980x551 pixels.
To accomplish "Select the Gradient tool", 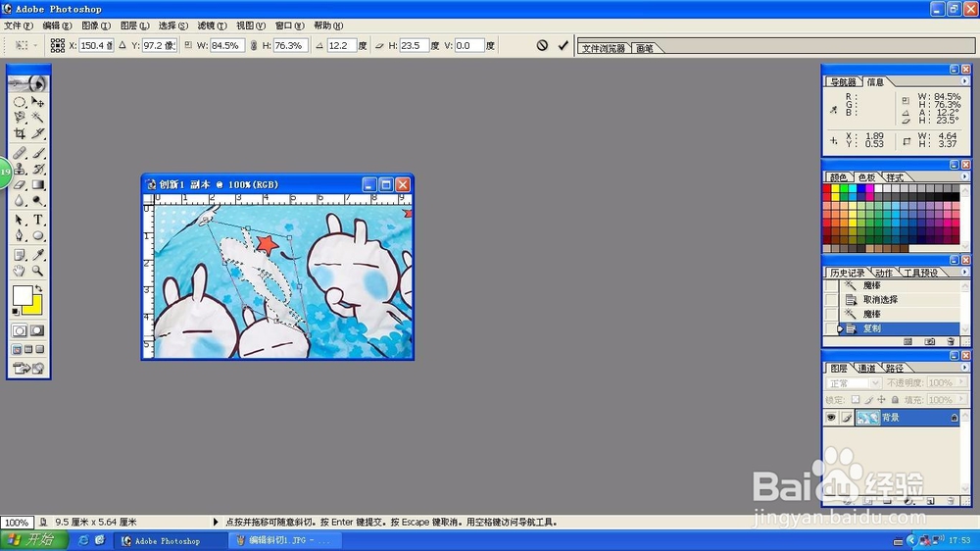I will (38, 185).
